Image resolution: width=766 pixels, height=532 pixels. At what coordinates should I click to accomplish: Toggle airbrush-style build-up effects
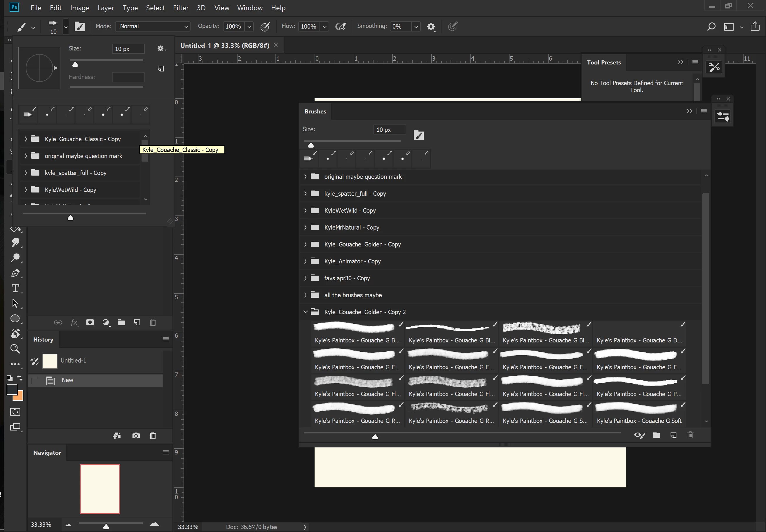point(341,27)
